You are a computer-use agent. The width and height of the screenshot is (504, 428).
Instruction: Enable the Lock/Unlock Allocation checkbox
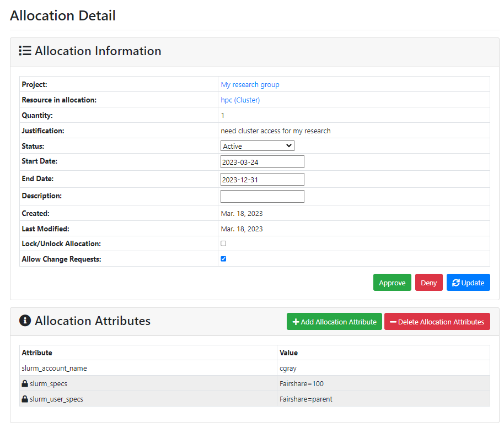click(x=223, y=243)
